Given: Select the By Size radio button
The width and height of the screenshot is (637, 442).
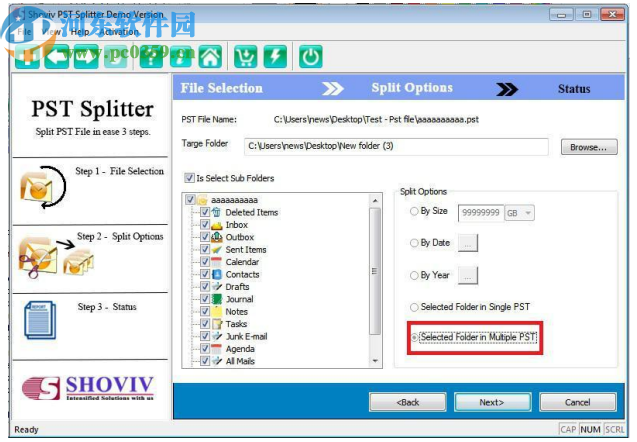Looking at the screenshot, I should coord(414,211).
